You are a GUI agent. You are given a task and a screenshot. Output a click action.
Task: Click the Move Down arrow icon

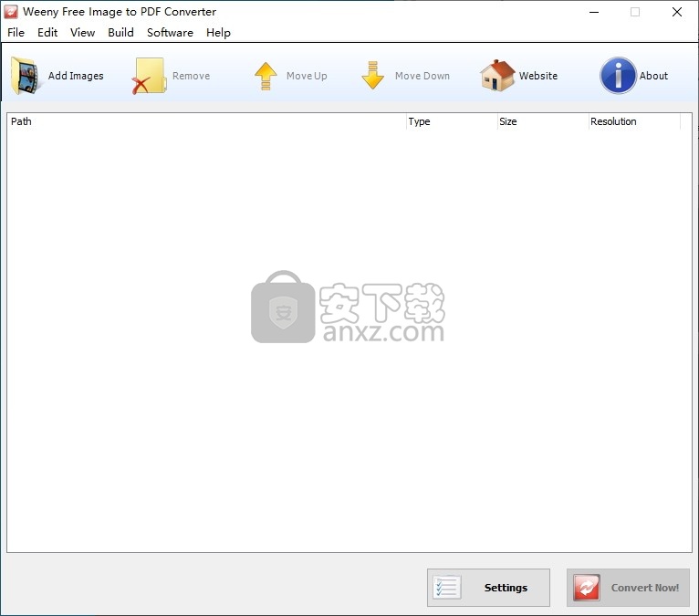point(372,75)
